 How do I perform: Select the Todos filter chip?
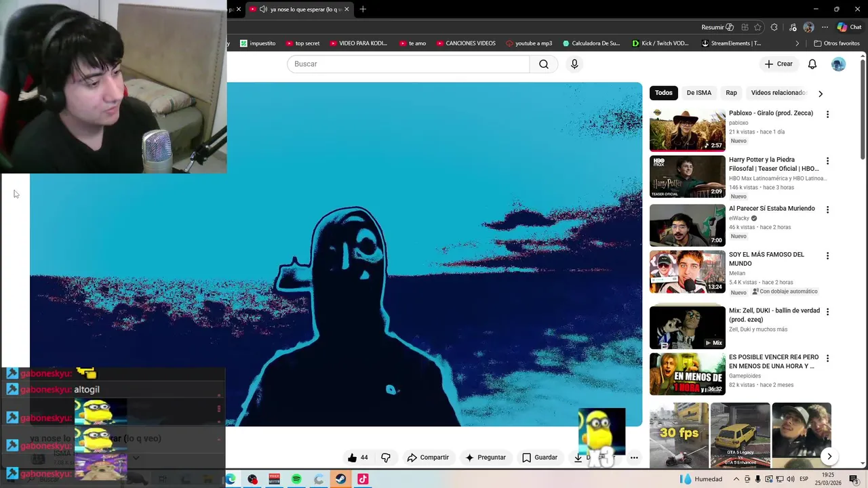point(664,93)
